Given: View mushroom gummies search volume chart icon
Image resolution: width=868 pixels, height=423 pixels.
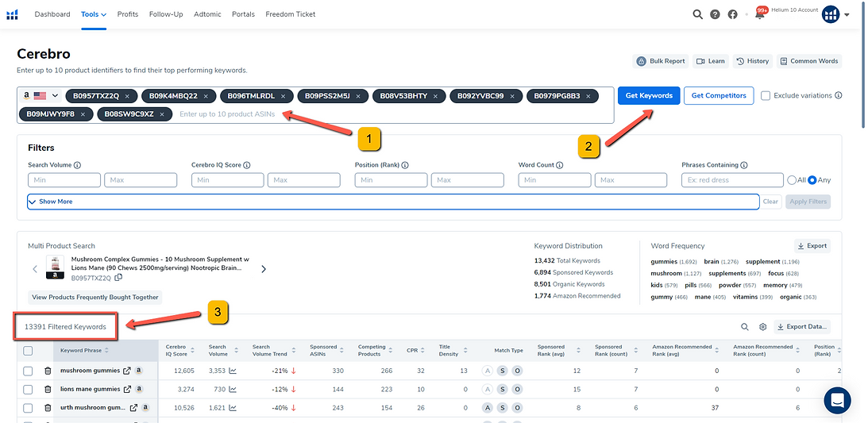Looking at the screenshot, I should pos(233,371).
